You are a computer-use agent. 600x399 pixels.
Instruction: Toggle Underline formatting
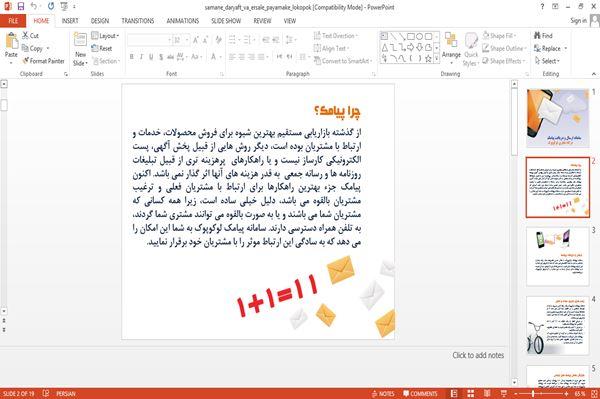click(x=151, y=57)
